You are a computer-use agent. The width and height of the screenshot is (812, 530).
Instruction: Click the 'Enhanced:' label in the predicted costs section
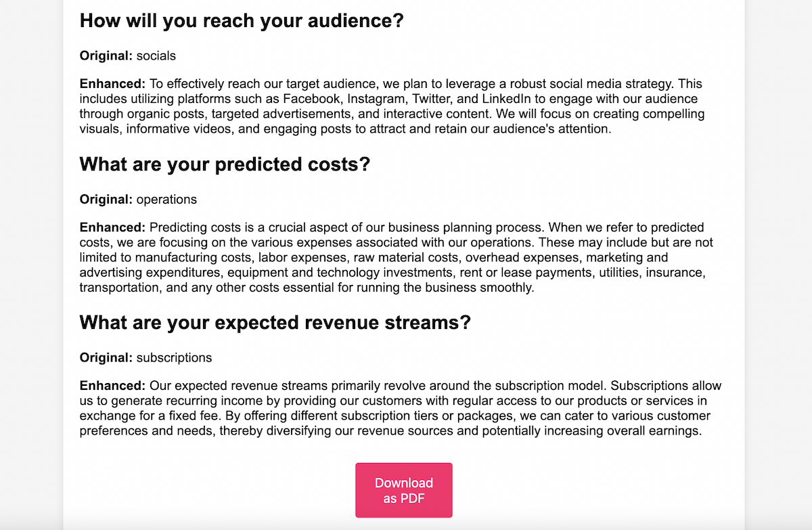click(x=113, y=227)
